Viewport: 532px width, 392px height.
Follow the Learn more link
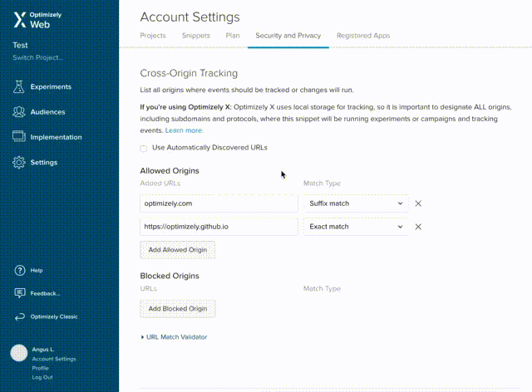(184, 130)
